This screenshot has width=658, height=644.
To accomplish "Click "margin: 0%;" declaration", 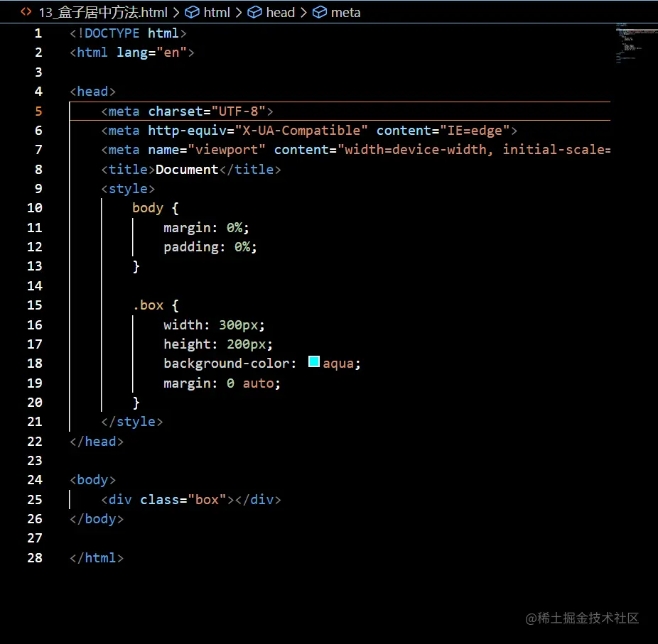I will (207, 228).
